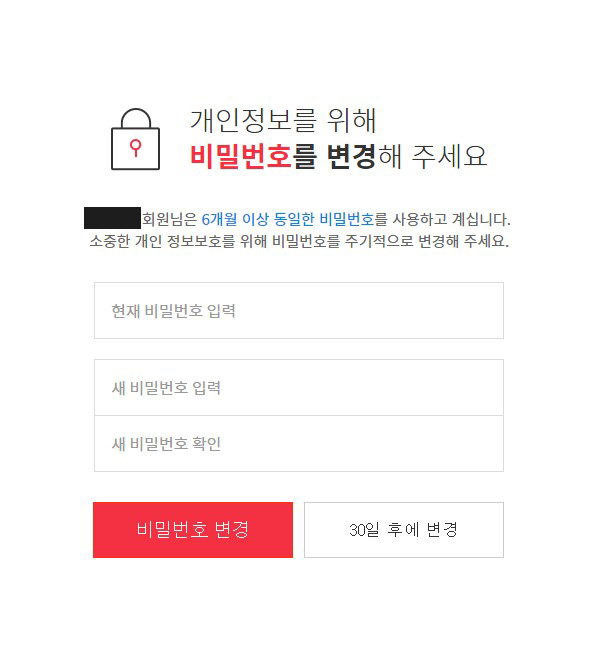Click the blacked-out member name box
The width and height of the screenshot is (601, 649).
(x=112, y=218)
